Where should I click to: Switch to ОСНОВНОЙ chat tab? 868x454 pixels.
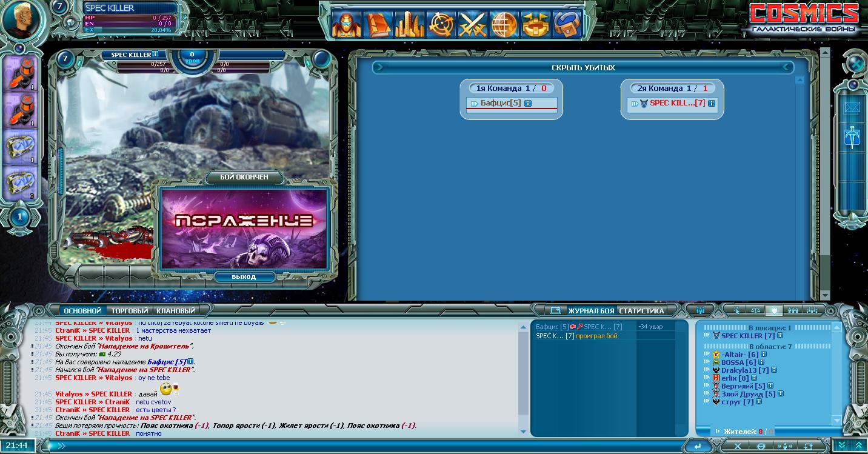coord(82,311)
